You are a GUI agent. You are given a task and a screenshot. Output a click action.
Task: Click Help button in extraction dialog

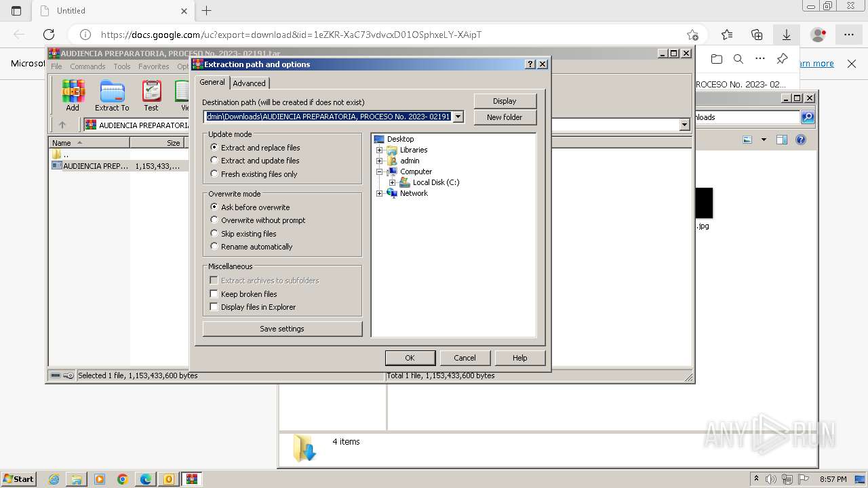coord(519,358)
